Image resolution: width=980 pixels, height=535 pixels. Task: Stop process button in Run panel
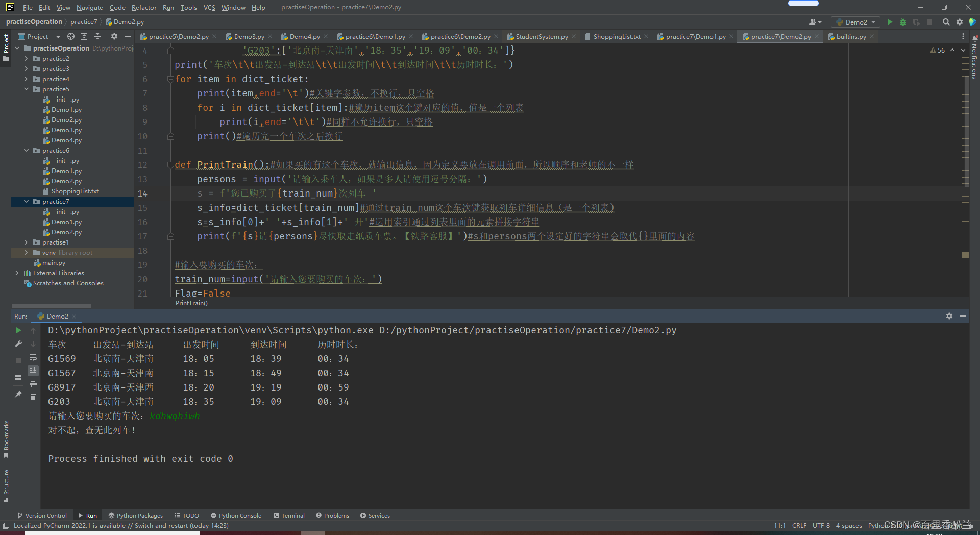(19, 360)
